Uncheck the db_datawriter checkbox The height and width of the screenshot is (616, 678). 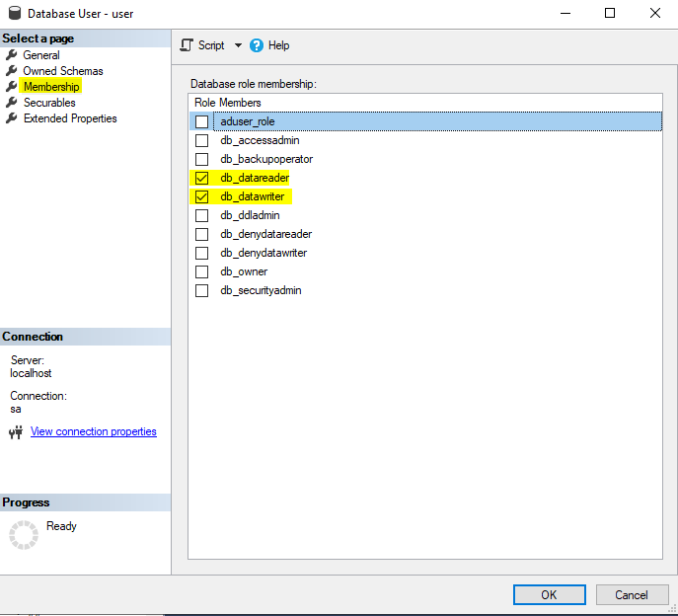pos(201,196)
